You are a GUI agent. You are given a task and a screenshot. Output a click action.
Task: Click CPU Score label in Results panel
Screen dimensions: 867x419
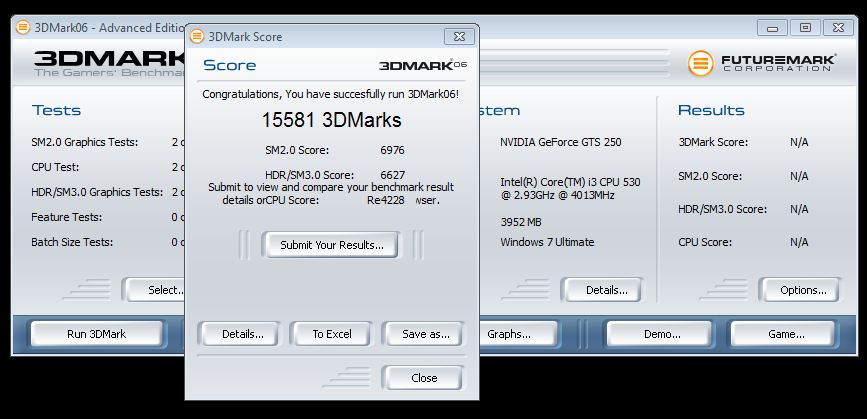point(705,242)
